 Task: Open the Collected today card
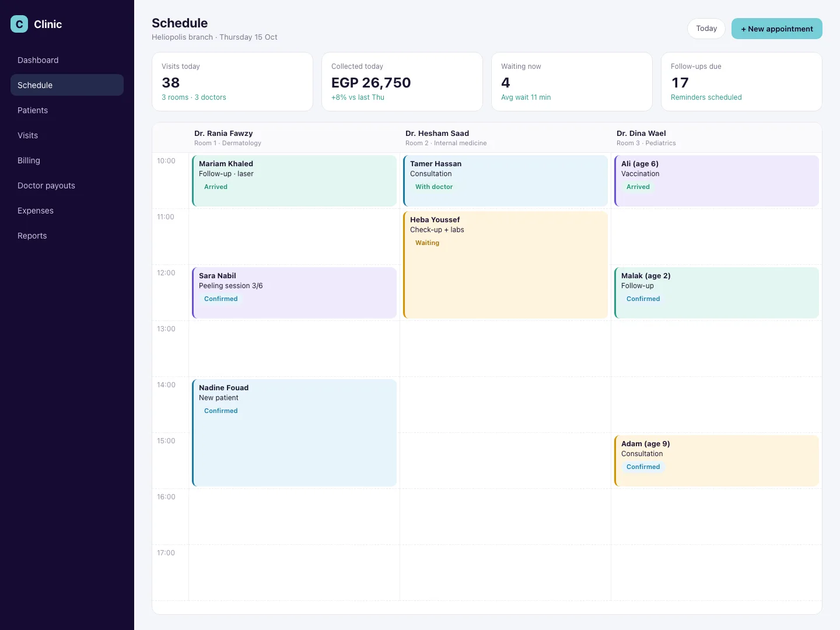(x=402, y=82)
